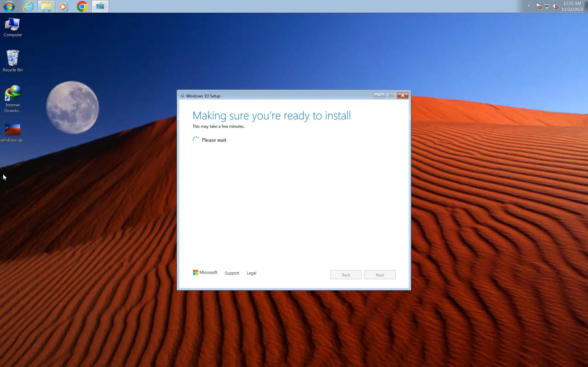Click the Back button in Setup

coord(346,275)
